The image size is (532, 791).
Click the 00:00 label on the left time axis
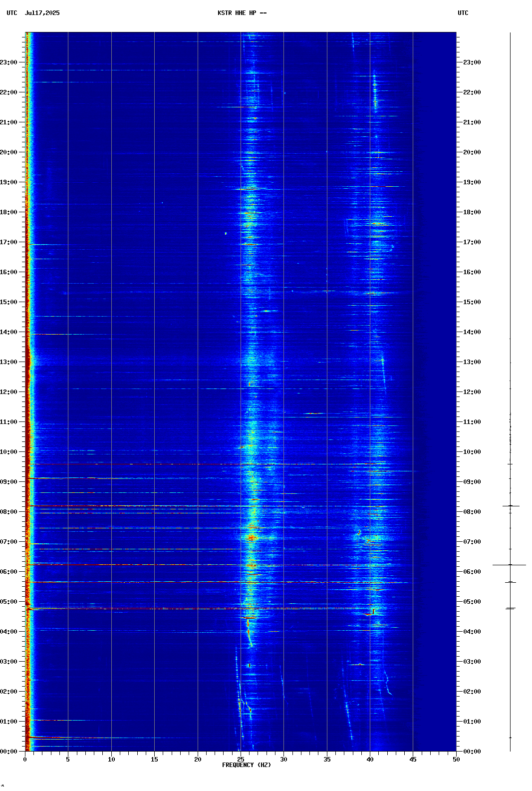coord(8,752)
